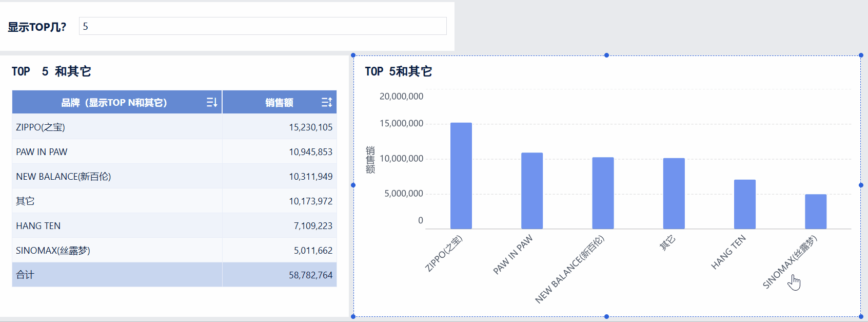Screen dimensions: 868x322
Task: Select the NEW BALANCE(新百伦) table cell
Action: pos(117,176)
